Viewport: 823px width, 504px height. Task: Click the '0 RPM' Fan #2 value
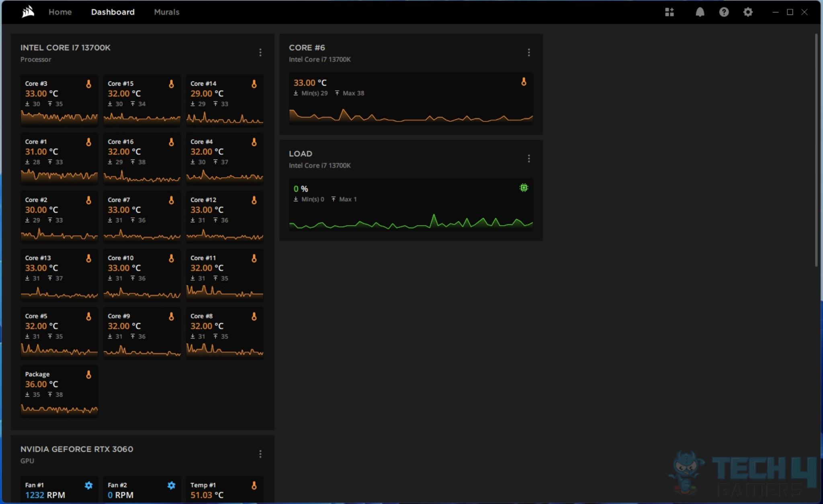(121, 495)
